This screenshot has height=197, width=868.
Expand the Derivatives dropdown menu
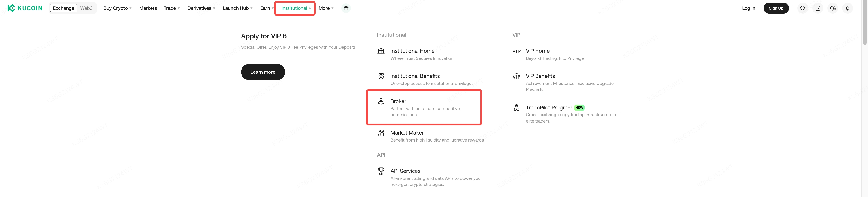[201, 8]
